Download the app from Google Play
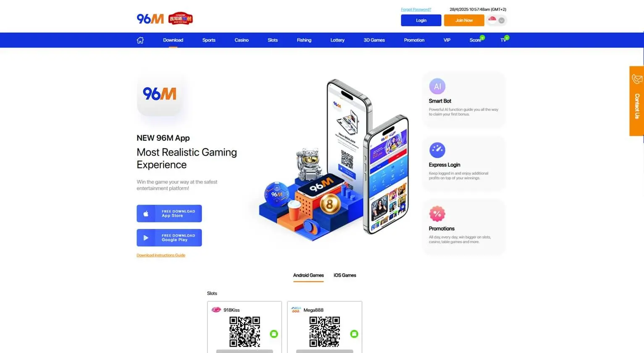 169,238
